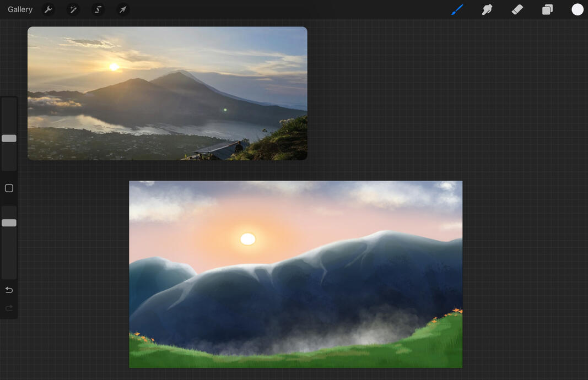
Task: Redo the last undone action
Action: pos(9,308)
